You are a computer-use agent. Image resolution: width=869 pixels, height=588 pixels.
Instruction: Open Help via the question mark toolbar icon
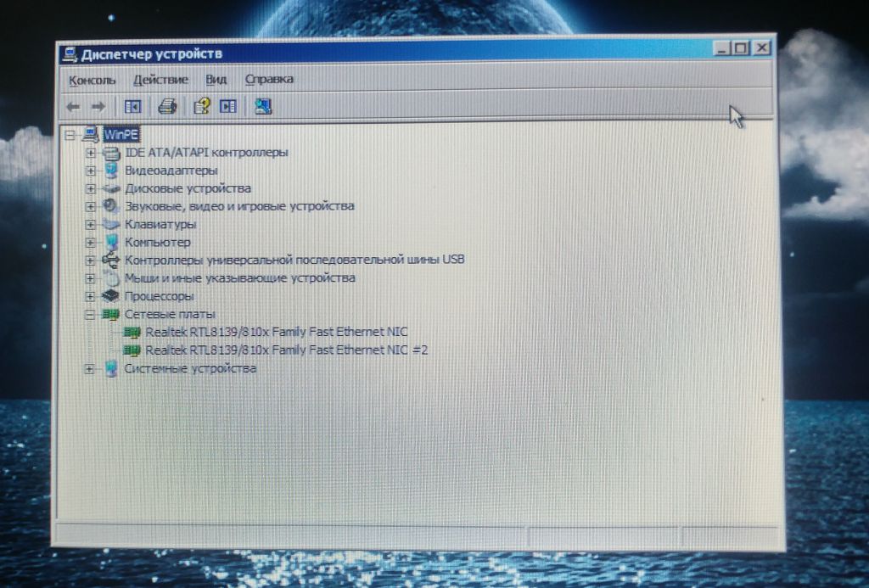pos(202,106)
